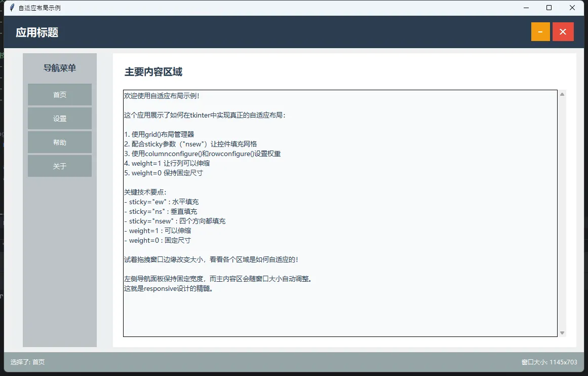The height and width of the screenshot is (376, 588).
Task: Click the 主要内容区域 heading
Action: [153, 72]
